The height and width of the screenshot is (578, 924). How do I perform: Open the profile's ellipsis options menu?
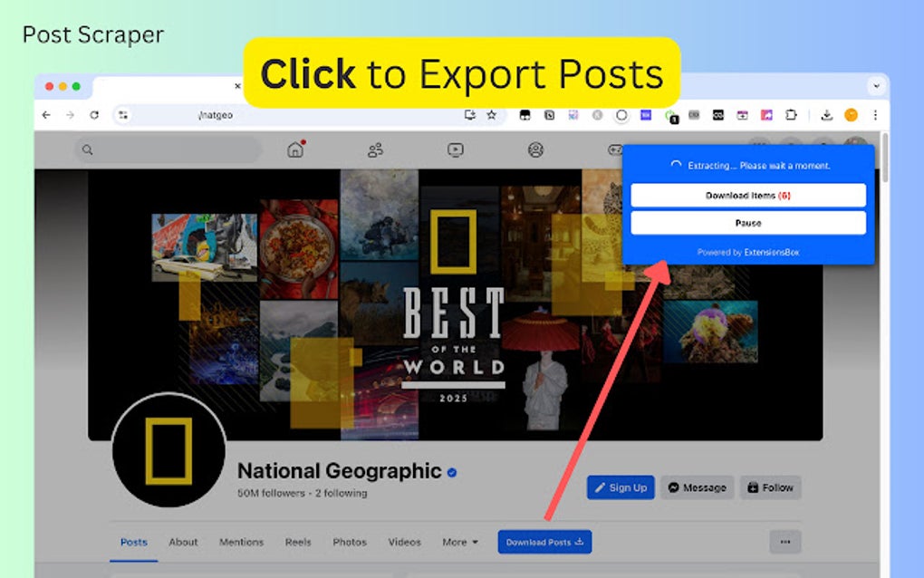click(784, 541)
